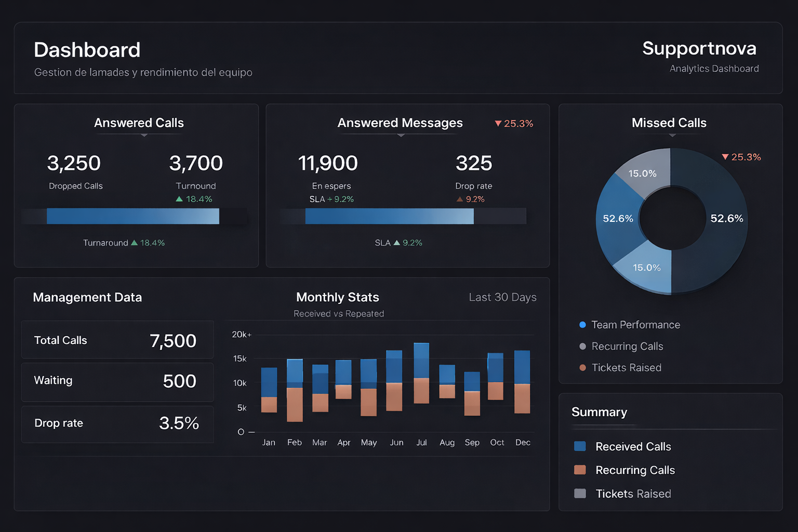Click the salmon Recurring Calls square in Summary

579,470
